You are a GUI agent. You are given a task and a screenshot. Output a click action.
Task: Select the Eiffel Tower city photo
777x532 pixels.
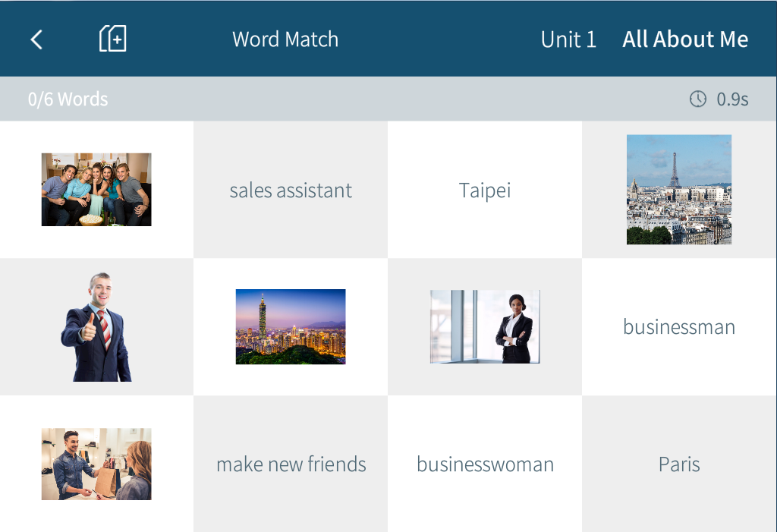pyautogui.click(x=679, y=190)
